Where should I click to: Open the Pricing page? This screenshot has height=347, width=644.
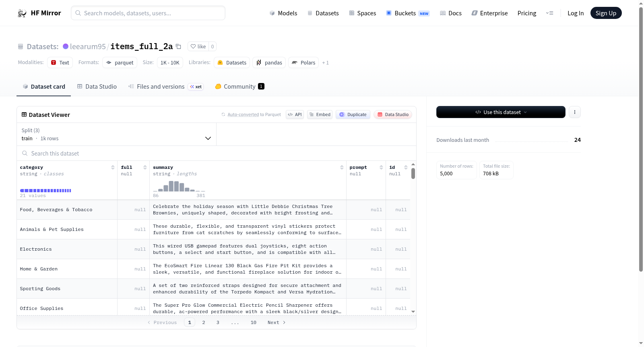pyautogui.click(x=527, y=13)
